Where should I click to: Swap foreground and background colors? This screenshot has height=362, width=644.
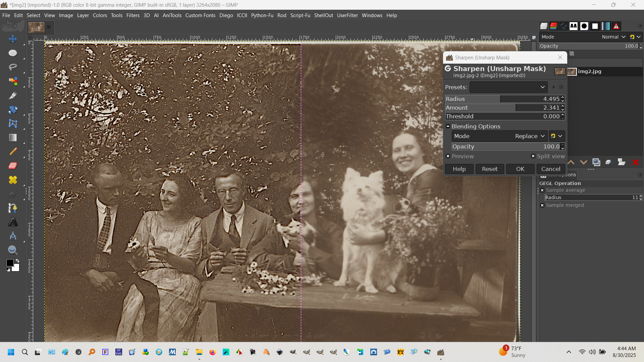tap(17, 260)
